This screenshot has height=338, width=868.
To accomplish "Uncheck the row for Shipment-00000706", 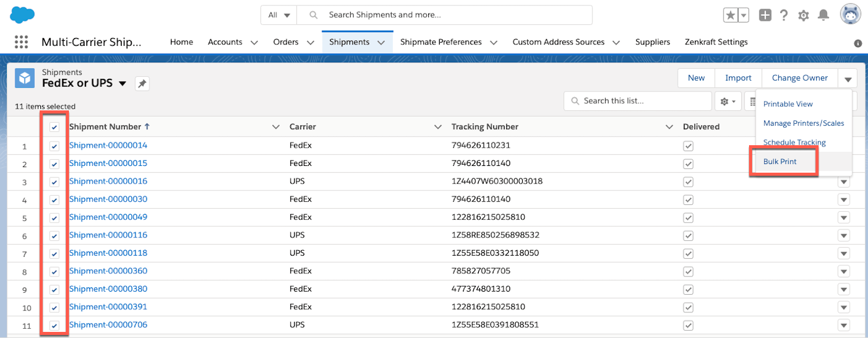I will pos(54,325).
